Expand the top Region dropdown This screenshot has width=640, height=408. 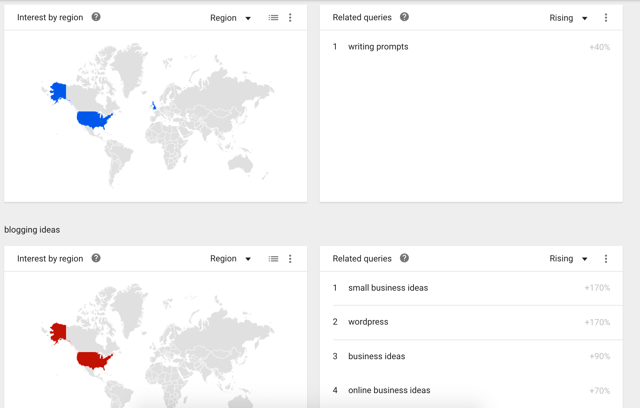(230, 18)
